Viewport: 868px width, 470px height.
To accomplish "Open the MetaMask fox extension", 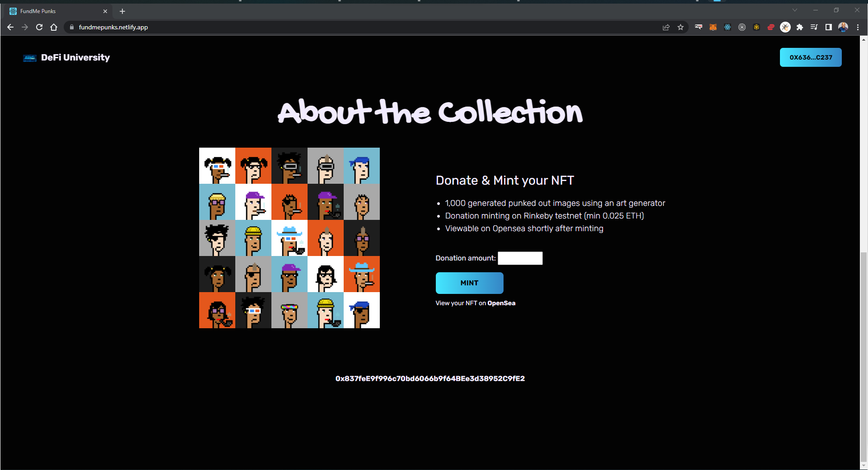I will tap(713, 27).
